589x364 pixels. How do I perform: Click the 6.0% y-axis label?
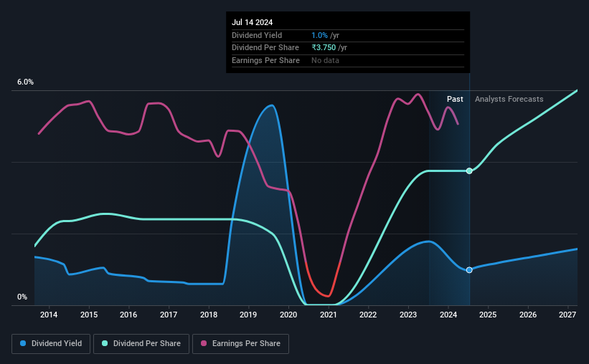point(26,82)
